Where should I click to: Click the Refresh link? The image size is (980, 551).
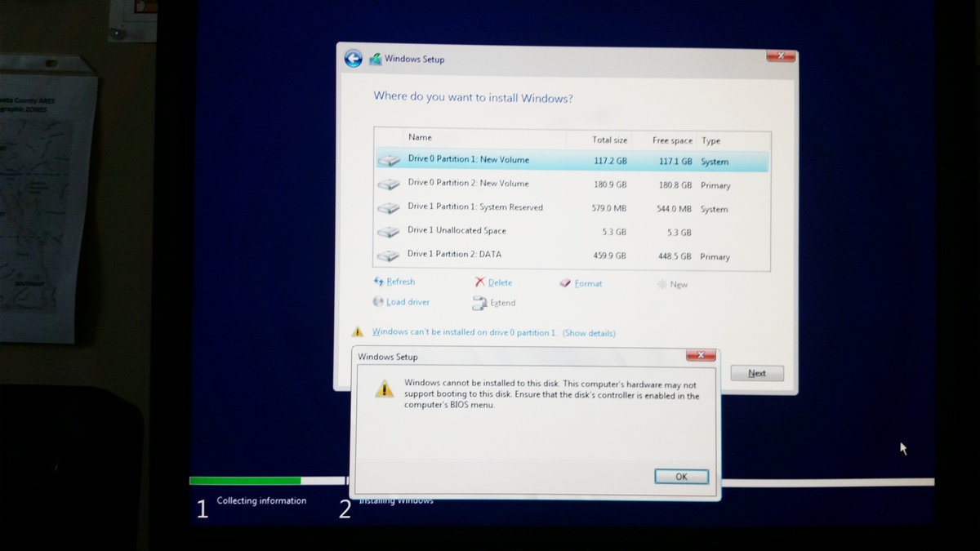coord(400,282)
